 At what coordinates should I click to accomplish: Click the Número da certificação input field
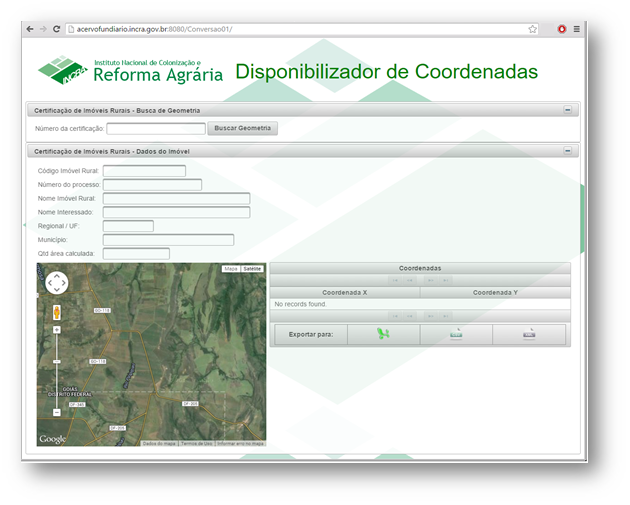point(156,129)
